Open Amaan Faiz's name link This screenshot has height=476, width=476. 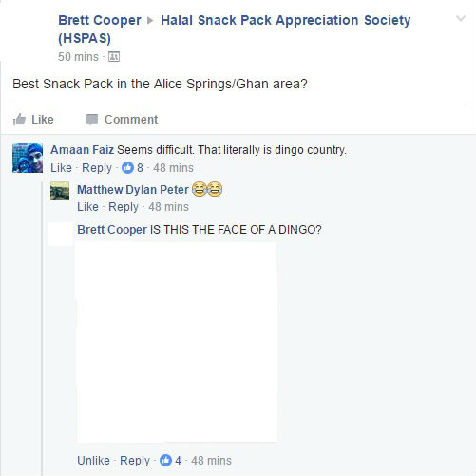82,149
